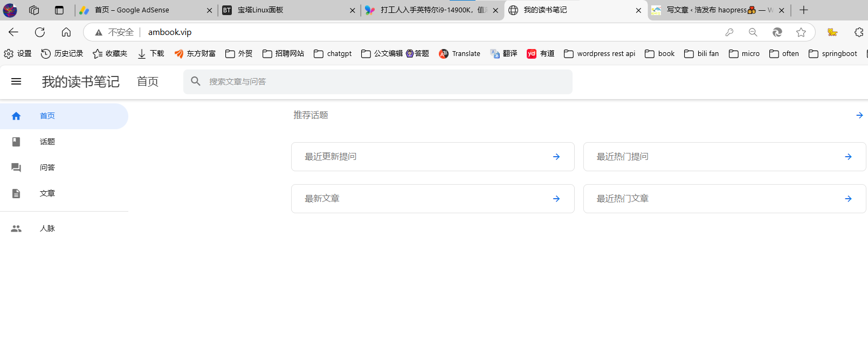Open the 最近热门文章 card
868x357 pixels.
coord(724,199)
